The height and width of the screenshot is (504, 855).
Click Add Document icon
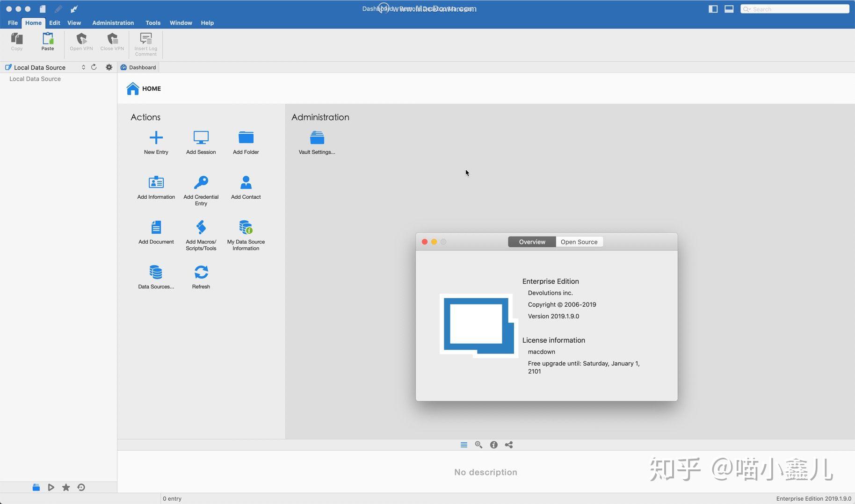click(156, 227)
